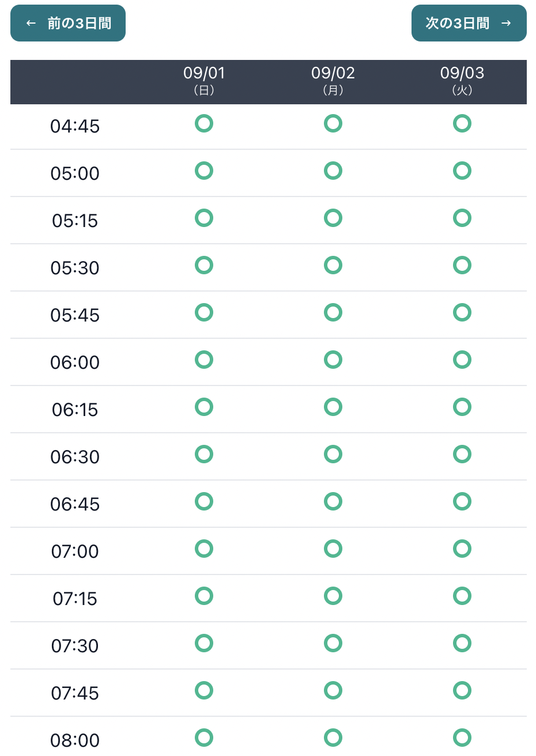Pick the 06:00 circle on 09/01
The image size is (536, 756).
pyautogui.click(x=204, y=360)
